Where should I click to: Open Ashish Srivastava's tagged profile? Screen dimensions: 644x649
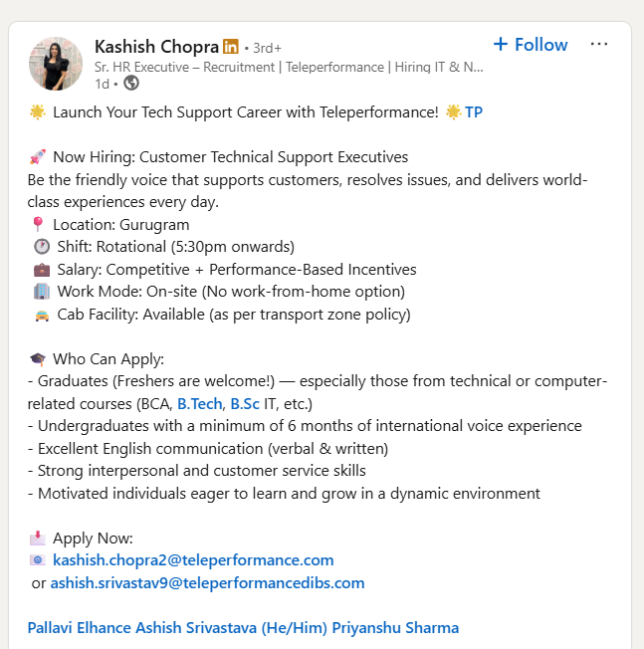coord(236,628)
